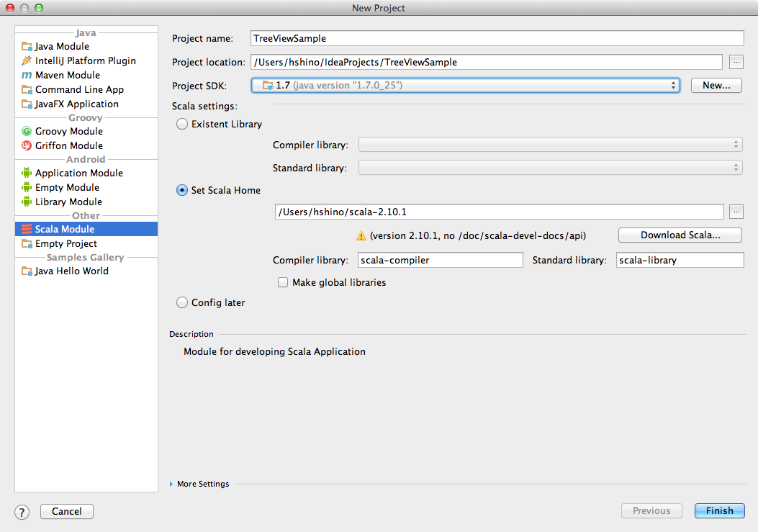Click the Finish button
The height and width of the screenshot is (532, 758).
719,510
